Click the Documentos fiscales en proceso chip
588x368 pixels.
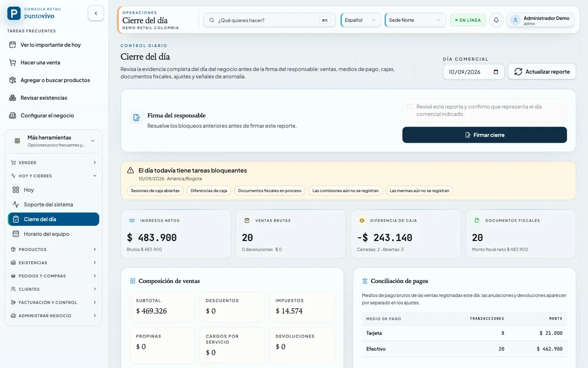click(x=270, y=190)
